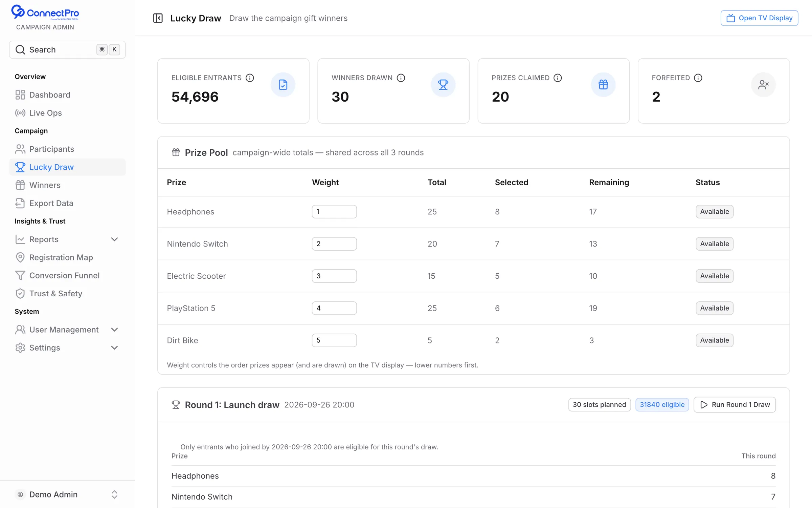The height and width of the screenshot is (508, 812).
Task: Edit the Nintendo Switch weight field
Action: pos(334,244)
